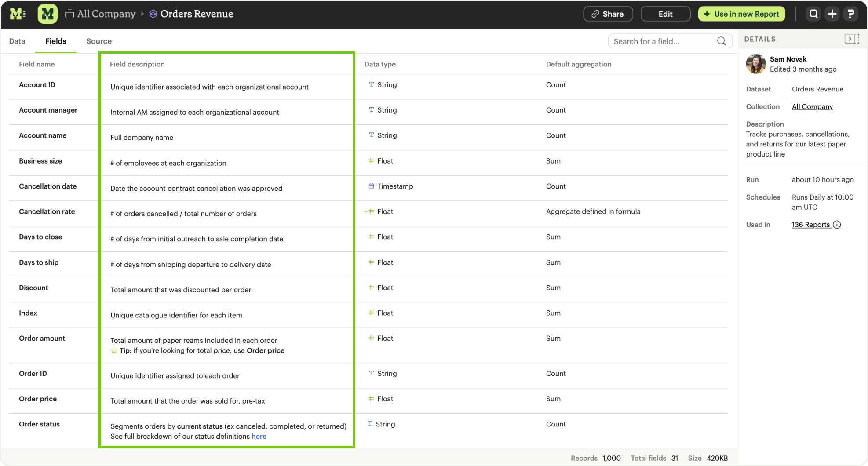Select the Cancellation rate field name

(x=47, y=211)
